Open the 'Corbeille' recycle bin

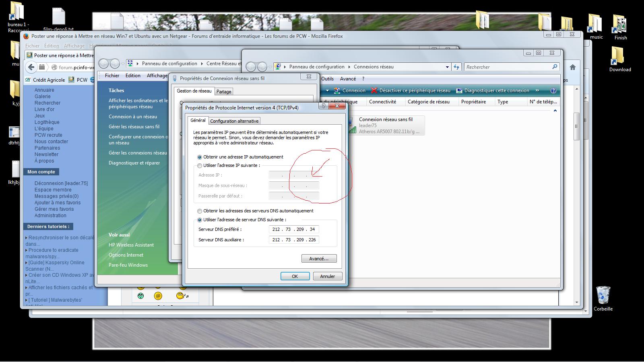click(603, 299)
